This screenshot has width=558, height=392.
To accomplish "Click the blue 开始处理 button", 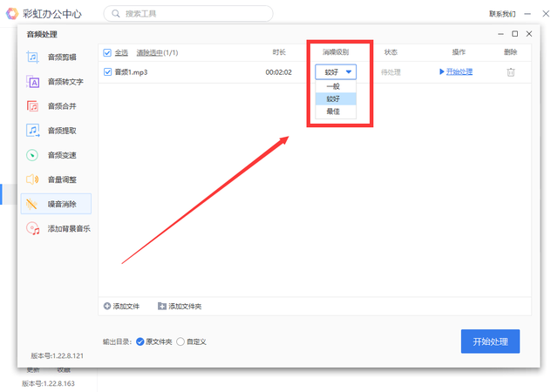I will click(490, 341).
